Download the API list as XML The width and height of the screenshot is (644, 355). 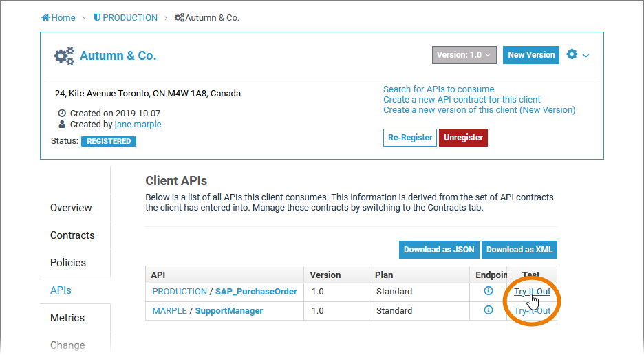point(519,249)
